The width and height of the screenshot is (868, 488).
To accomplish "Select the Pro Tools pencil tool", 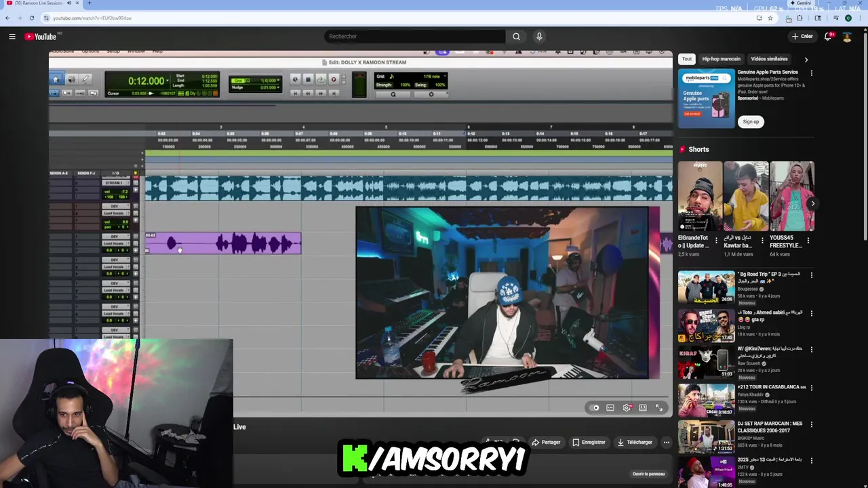I will (86, 79).
